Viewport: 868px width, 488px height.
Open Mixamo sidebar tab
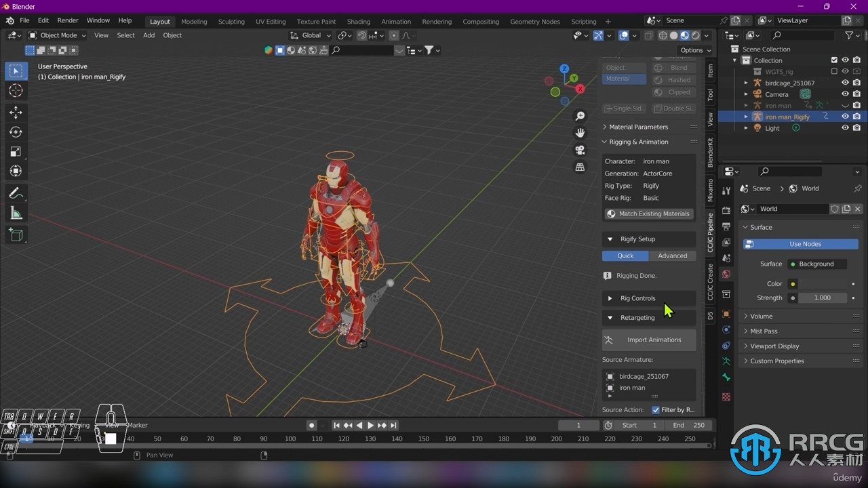[710, 190]
